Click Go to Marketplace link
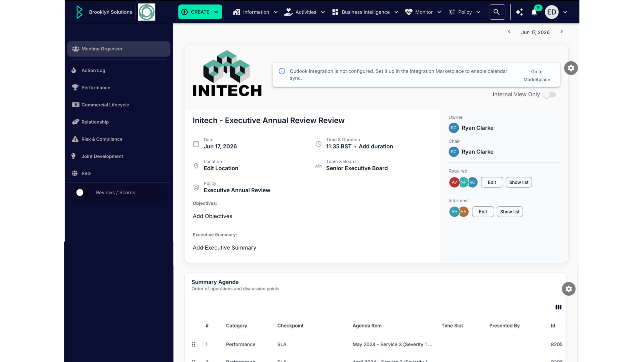Screen dimensions: 644x362 pos(537,75)
